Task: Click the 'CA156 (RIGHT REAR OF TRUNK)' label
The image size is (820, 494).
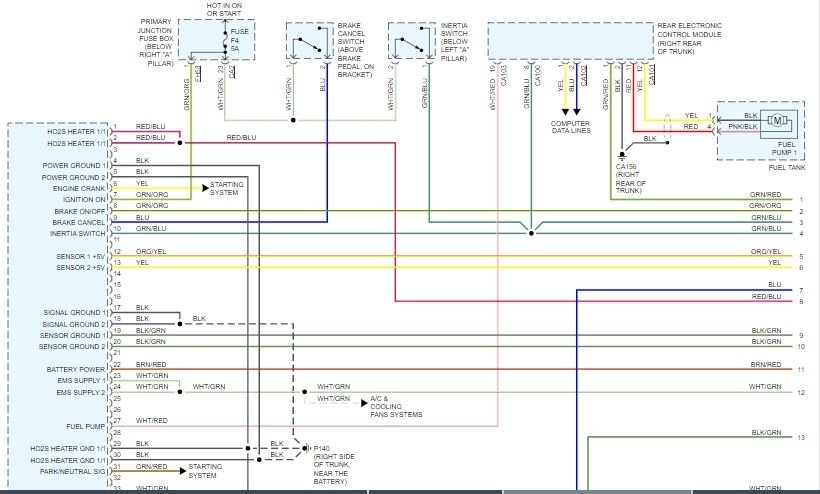Action: [631, 178]
